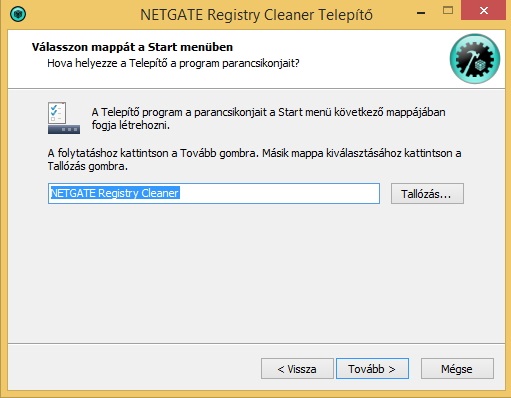Close the installer window

[484, 11]
